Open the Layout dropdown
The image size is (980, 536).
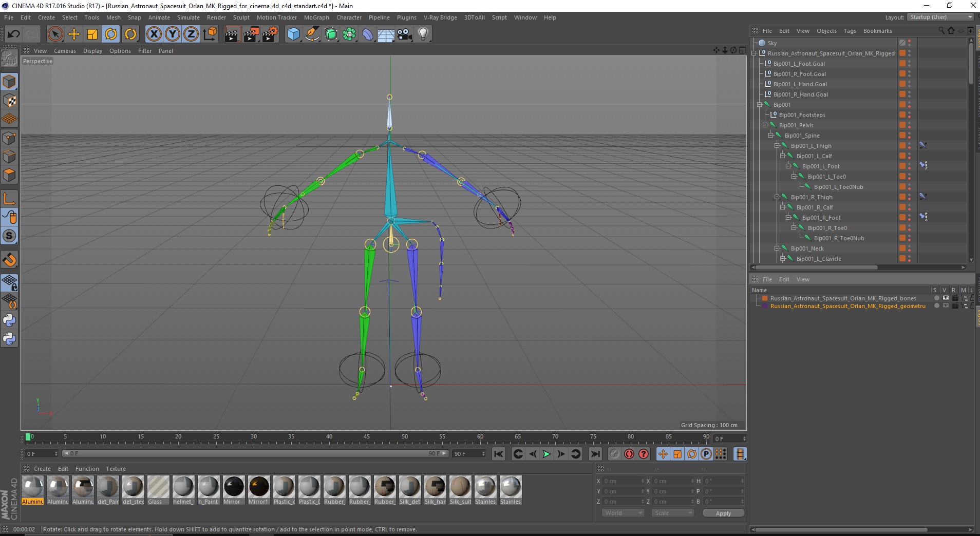click(x=940, y=17)
